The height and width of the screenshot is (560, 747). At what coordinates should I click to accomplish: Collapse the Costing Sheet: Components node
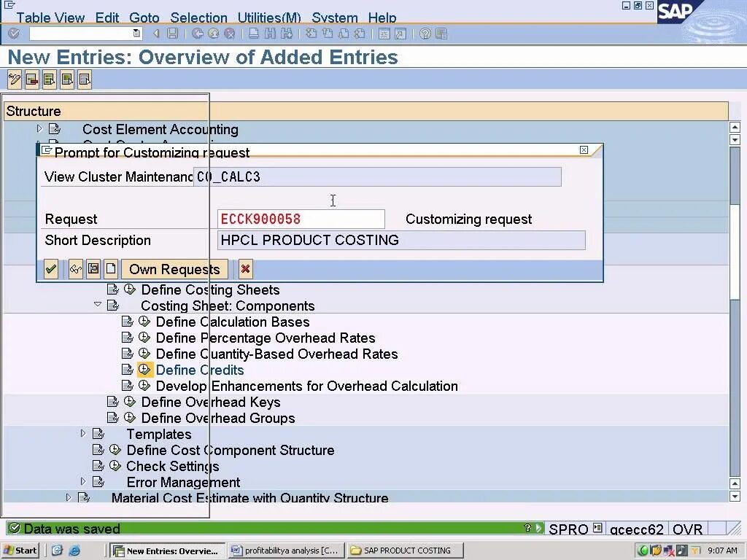point(98,306)
